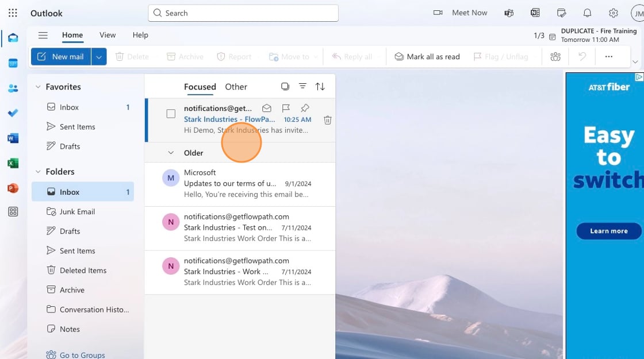Expand the ribbon chevron

[x=635, y=63]
